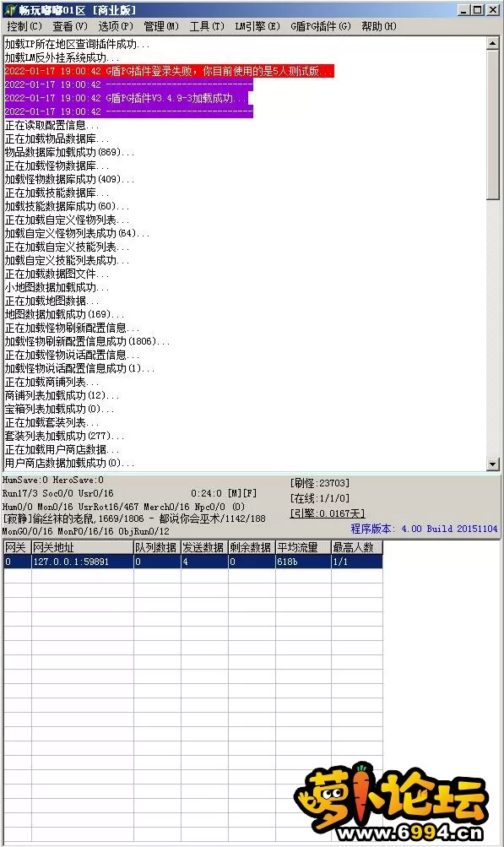The height and width of the screenshot is (847, 504).
Task: Close the 畅玩嘟嘟01区 window
Action: point(493,10)
